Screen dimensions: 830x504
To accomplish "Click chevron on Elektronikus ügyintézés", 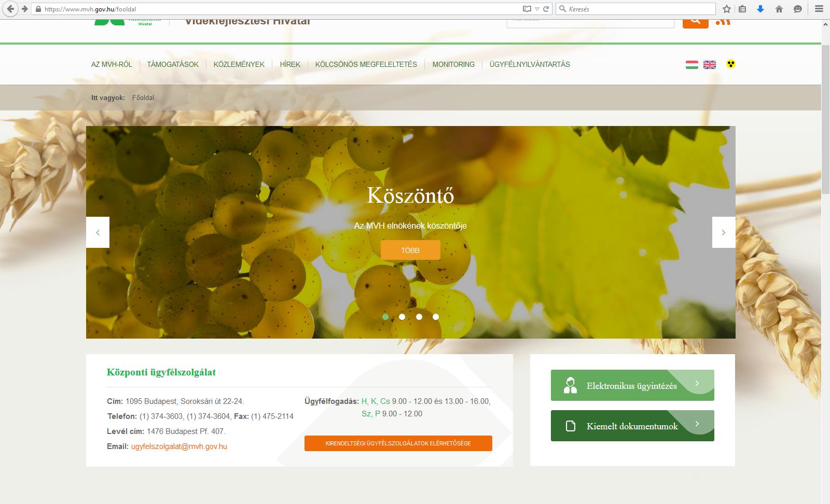I will (x=697, y=383).
